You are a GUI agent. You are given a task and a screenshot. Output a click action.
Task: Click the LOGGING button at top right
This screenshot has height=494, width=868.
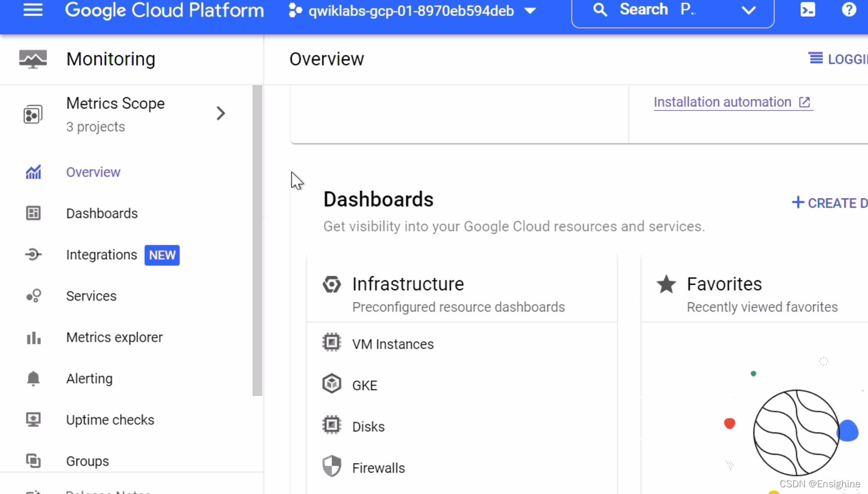click(839, 59)
